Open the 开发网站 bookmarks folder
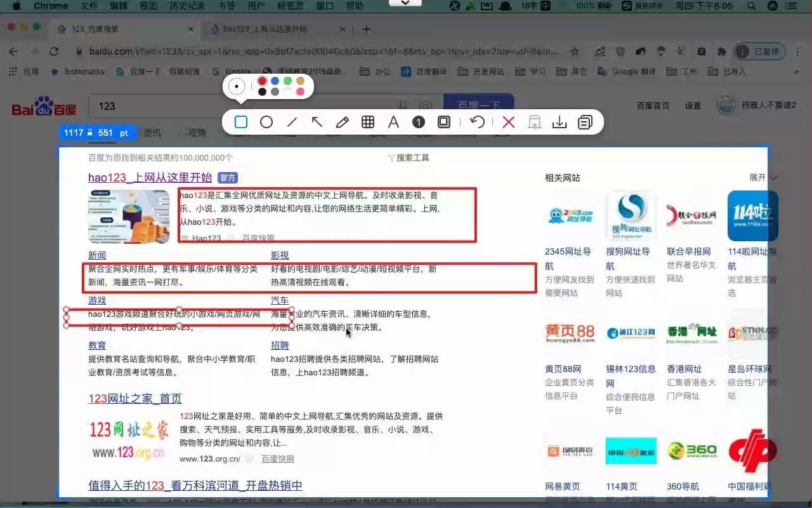 click(x=481, y=72)
